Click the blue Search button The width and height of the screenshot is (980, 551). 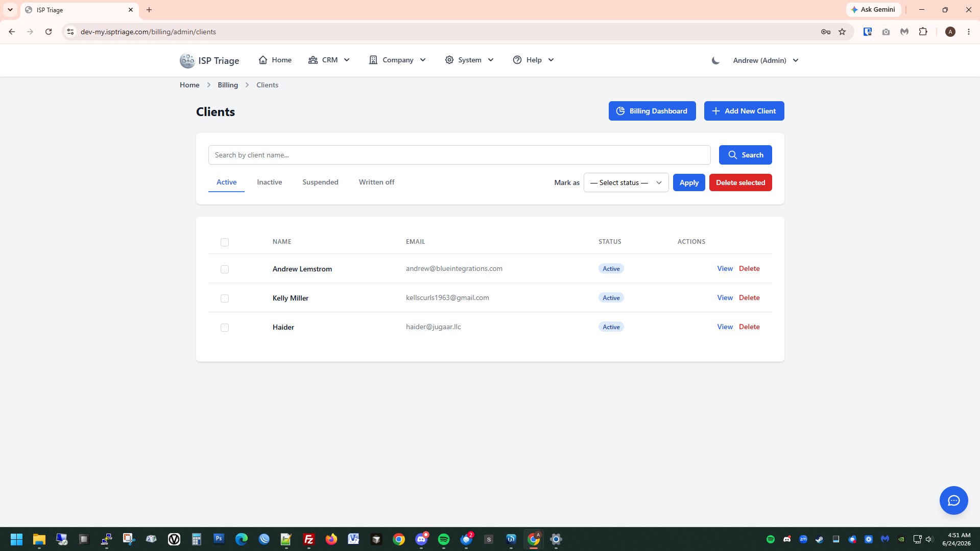745,155
